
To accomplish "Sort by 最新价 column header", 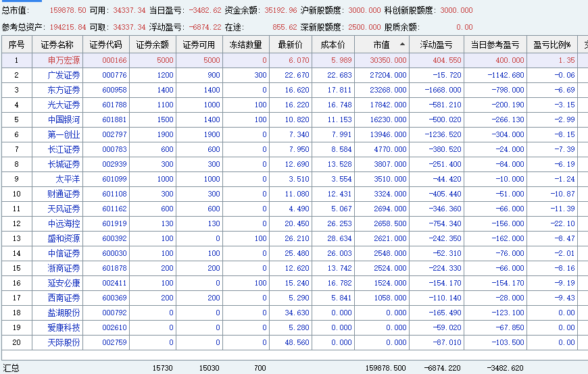I will (290, 45).
